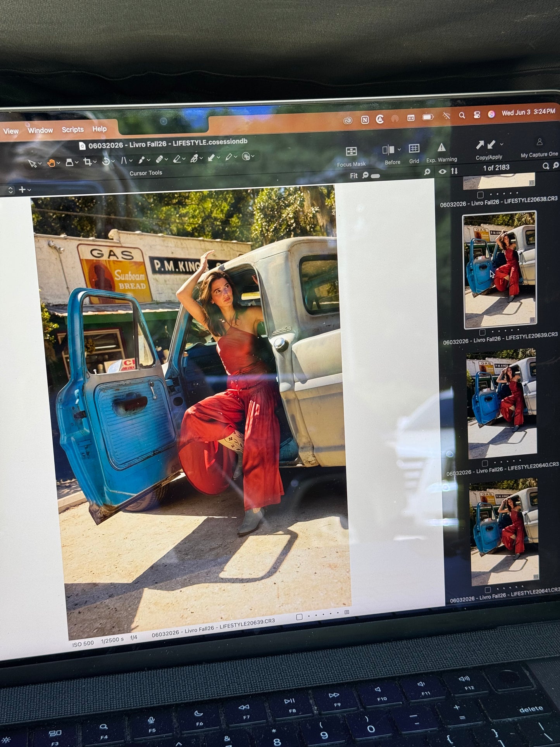Image resolution: width=560 pixels, height=747 pixels.
Task: Click the Wed Jun 3 3:24 PM clock
Action: (529, 112)
